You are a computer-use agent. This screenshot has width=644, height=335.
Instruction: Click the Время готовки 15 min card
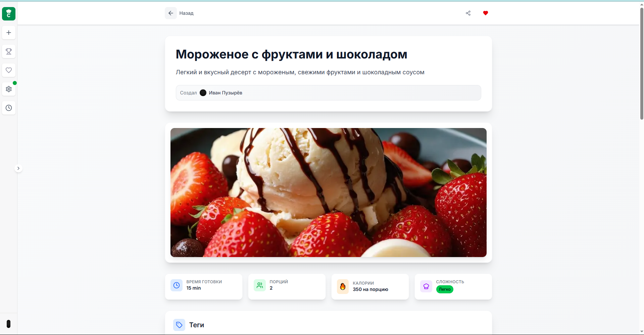(x=204, y=287)
